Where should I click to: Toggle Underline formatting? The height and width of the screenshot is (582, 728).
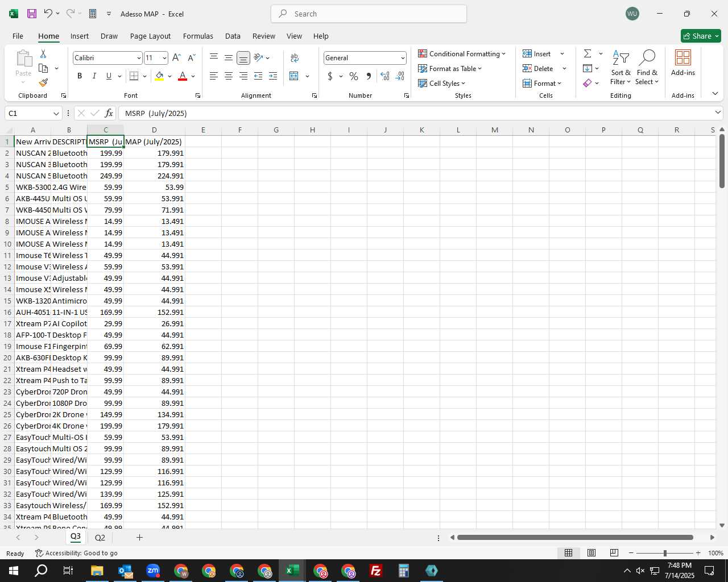point(109,76)
